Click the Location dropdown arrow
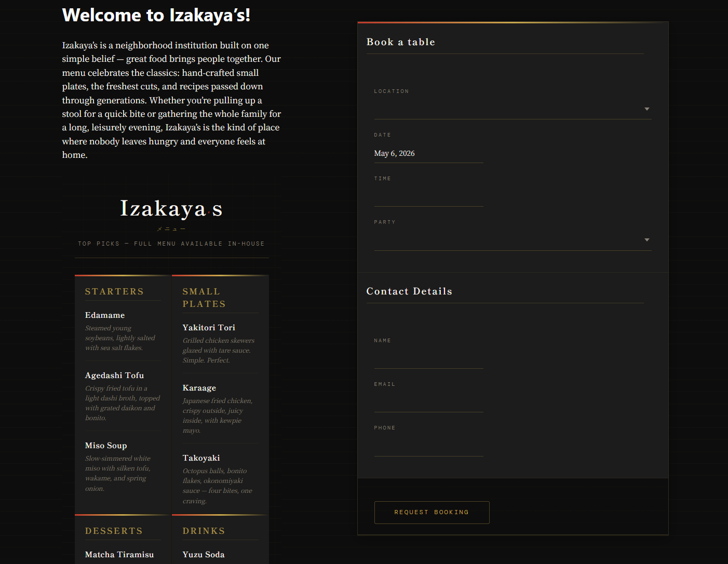728x564 pixels. tap(646, 109)
